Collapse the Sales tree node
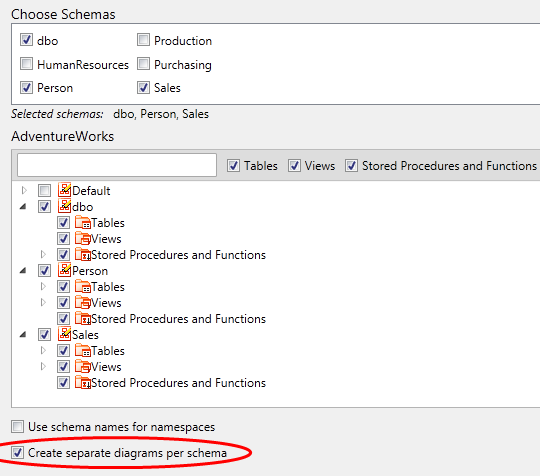This screenshot has height=476, width=540. pos(23,335)
